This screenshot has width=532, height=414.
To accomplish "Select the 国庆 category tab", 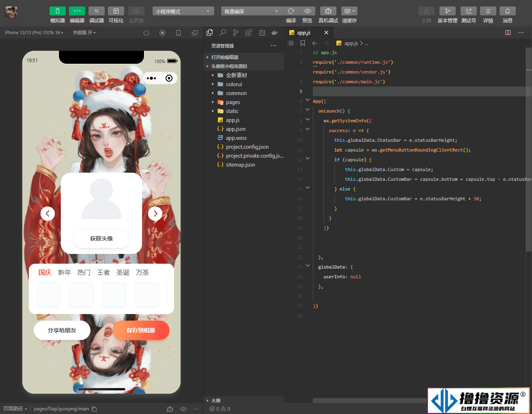I will pyautogui.click(x=45, y=272).
